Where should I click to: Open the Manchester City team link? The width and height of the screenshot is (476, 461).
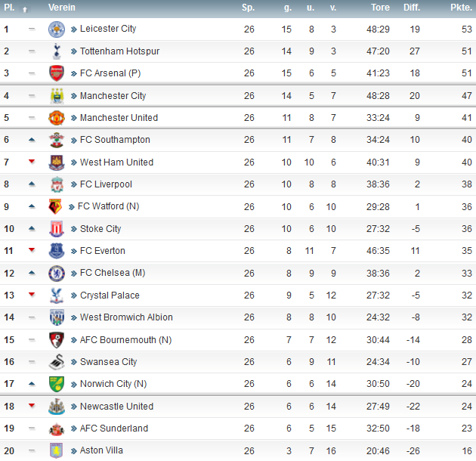pos(113,96)
